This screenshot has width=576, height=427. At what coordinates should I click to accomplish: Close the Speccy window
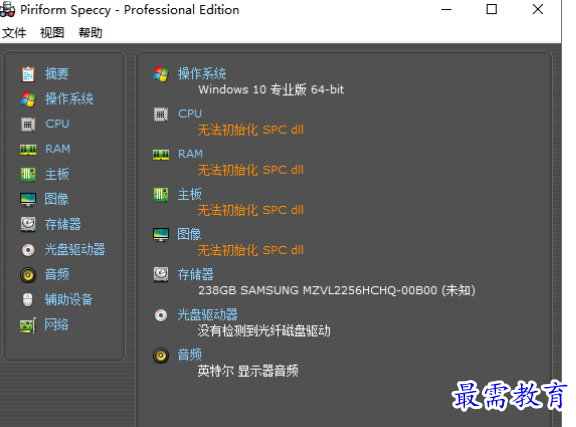[538, 10]
